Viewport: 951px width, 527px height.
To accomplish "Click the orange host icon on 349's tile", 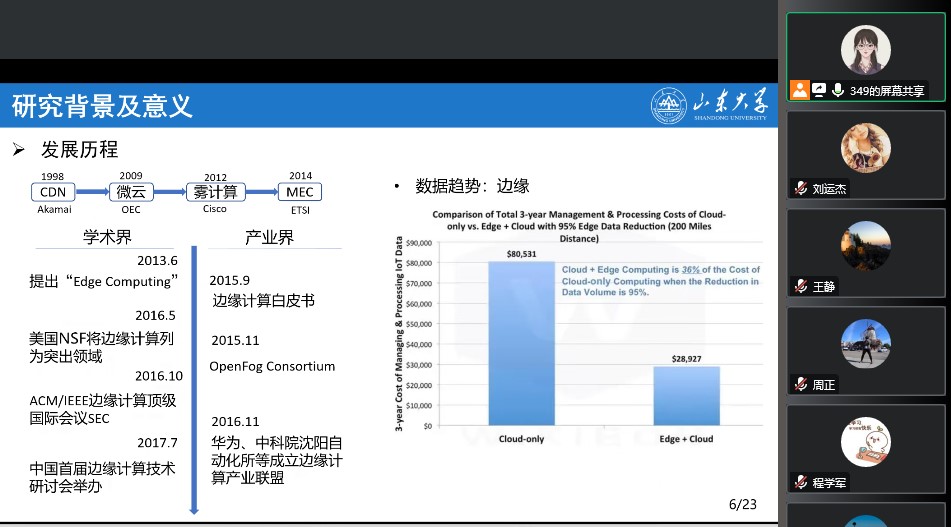I will click(800, 90).
